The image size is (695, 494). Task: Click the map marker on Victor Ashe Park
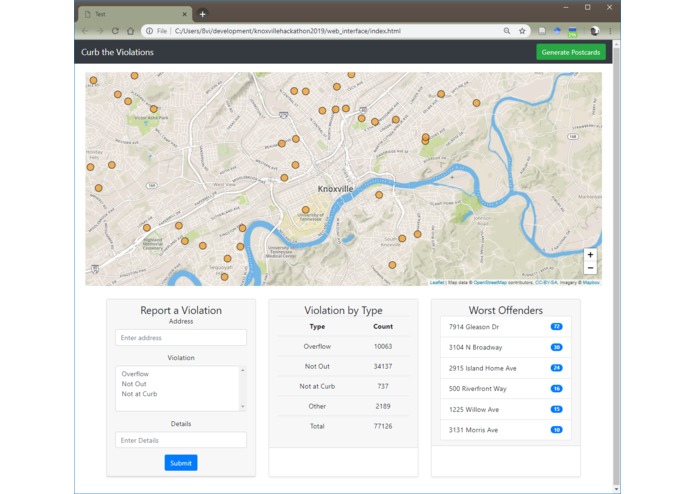point(153,109)
